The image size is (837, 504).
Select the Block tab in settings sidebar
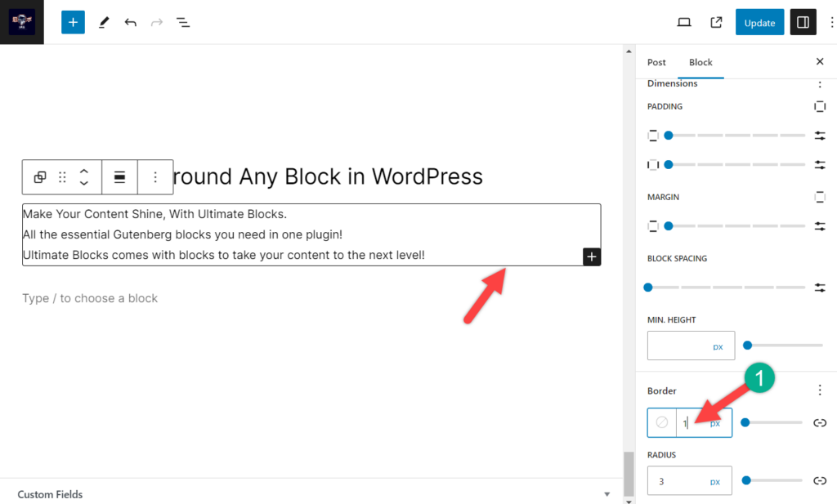[x=700, y=62]
